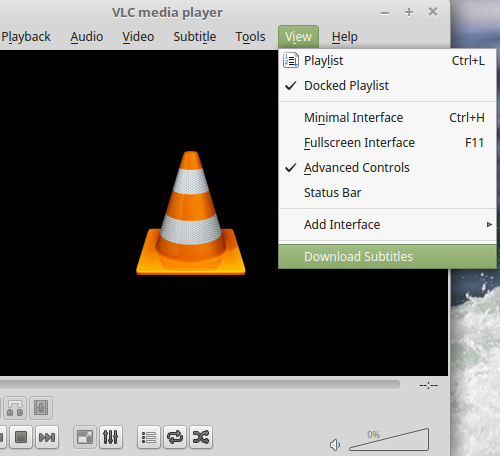Mute audio via speaker icon
This screenshot has width=500, height=456.
point(335,444)
